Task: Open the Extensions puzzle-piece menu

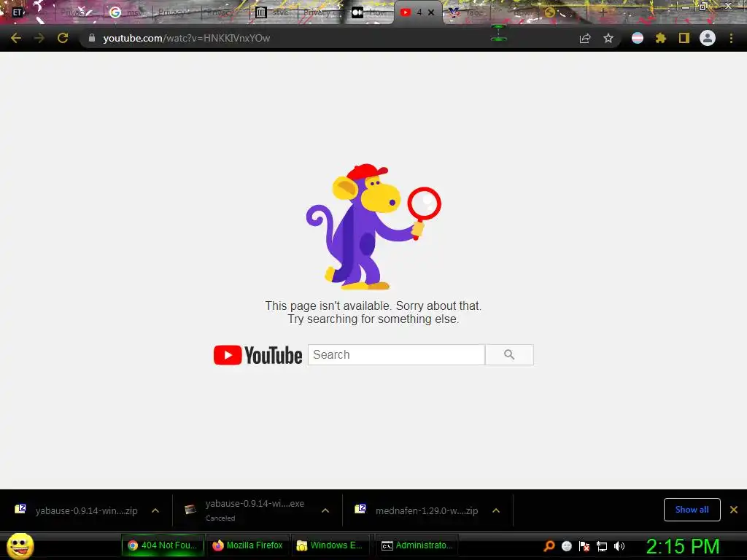Action: point(660,38)
